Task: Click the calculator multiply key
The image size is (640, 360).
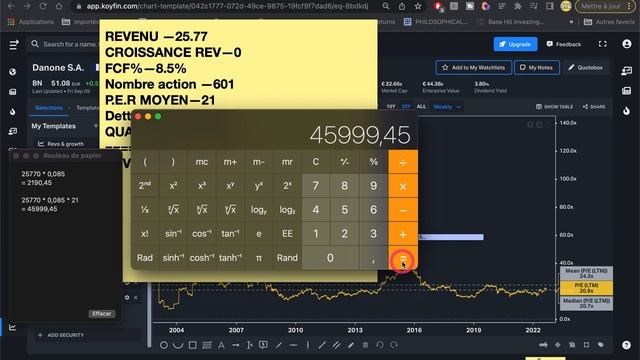Action: (403, 186)
